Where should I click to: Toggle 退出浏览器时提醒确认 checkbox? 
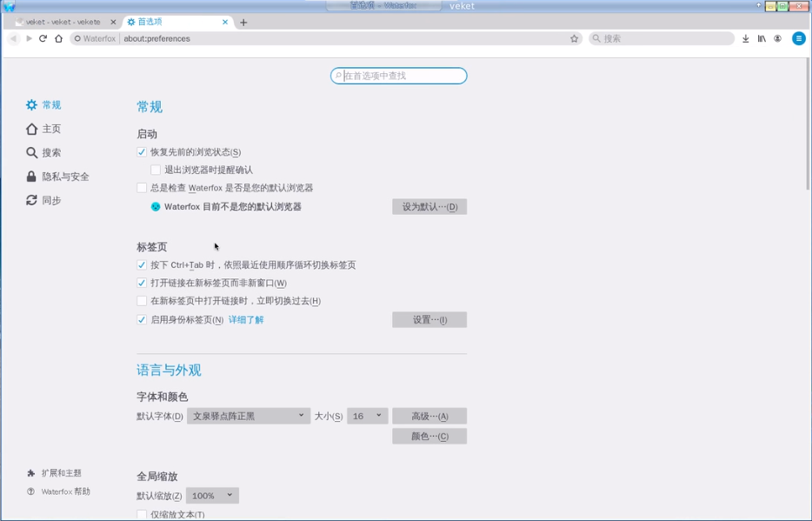(156, 170)
